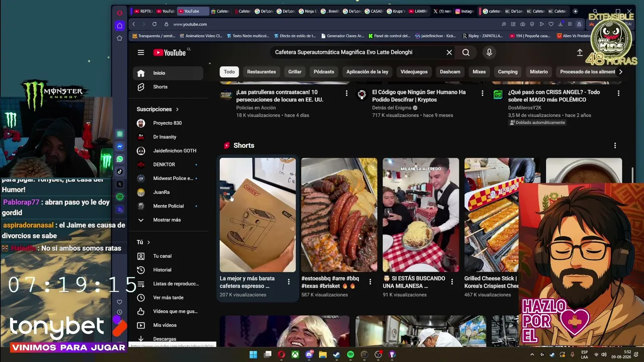Select the Restaurantes filter chip
The image size is (644, 362).
click(x=262, y=72)
